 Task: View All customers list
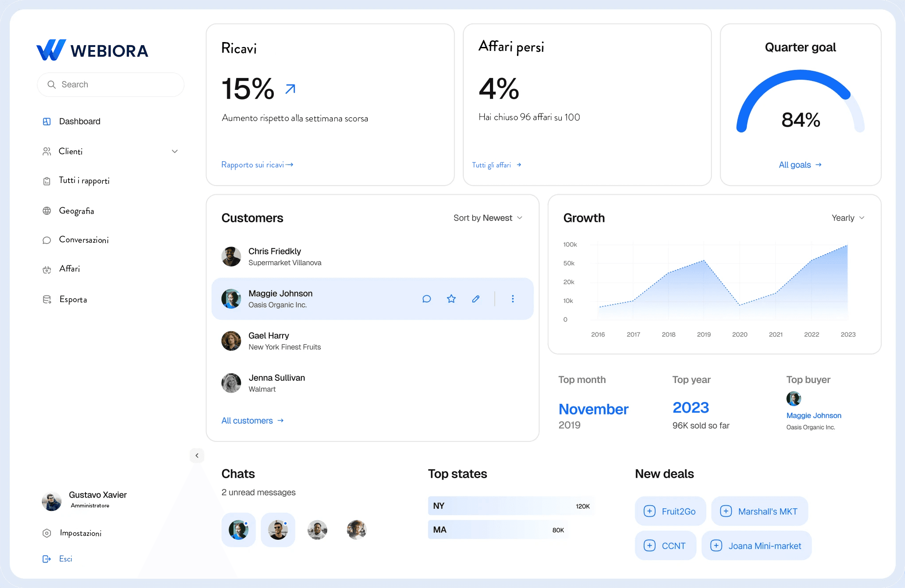pyautogui.click(x=252, y=420)
